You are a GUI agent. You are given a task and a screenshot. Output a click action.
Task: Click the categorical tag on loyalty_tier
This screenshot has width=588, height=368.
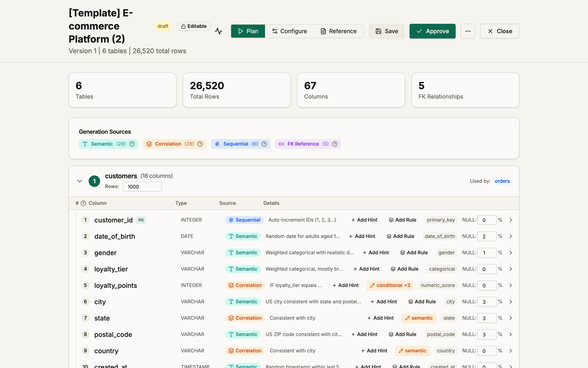tap(442, 269)
